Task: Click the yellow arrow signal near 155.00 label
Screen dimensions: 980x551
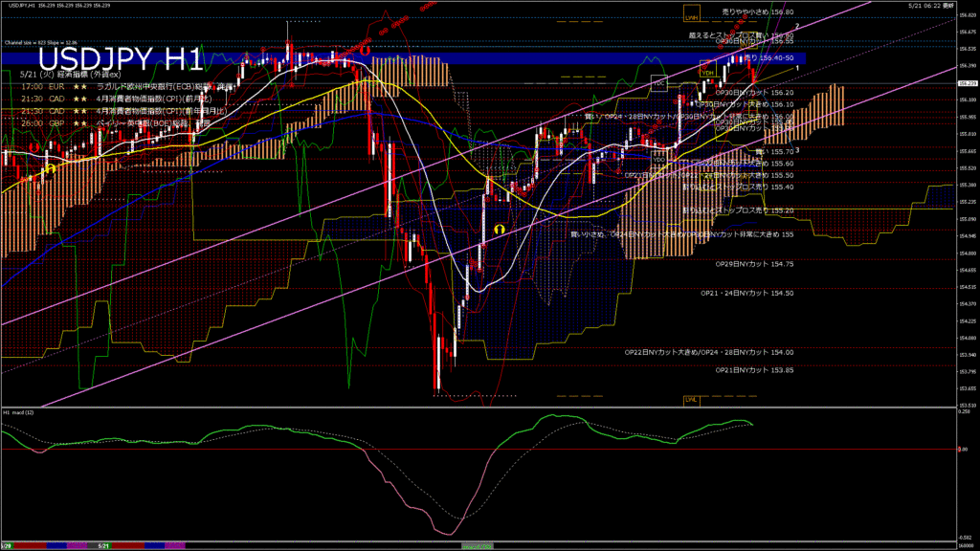Action: pyautogui.click(x=499, y=230)
